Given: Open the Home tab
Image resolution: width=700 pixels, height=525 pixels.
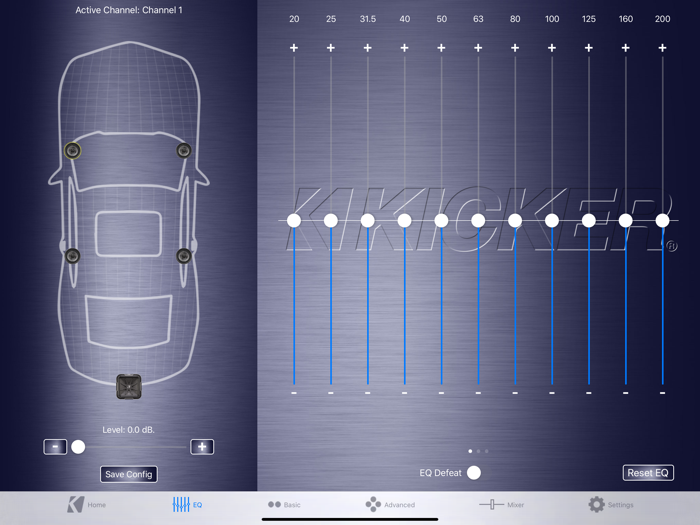Looking at the screenshot, I should click(x=87, y=504).
